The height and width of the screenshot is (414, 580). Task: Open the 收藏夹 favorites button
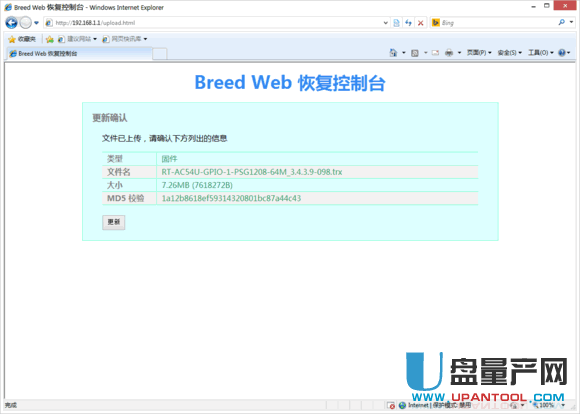[22, 39]
